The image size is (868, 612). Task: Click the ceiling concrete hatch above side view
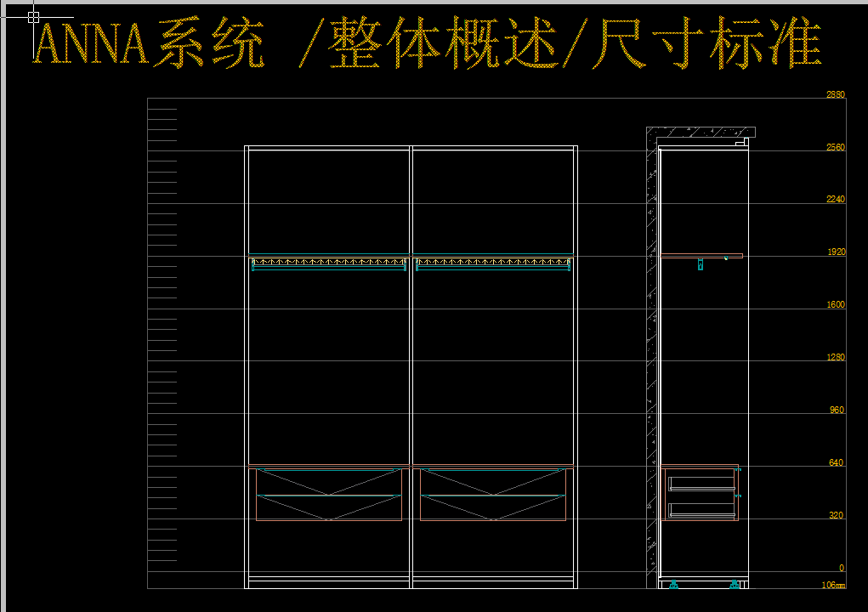(697, 132)
